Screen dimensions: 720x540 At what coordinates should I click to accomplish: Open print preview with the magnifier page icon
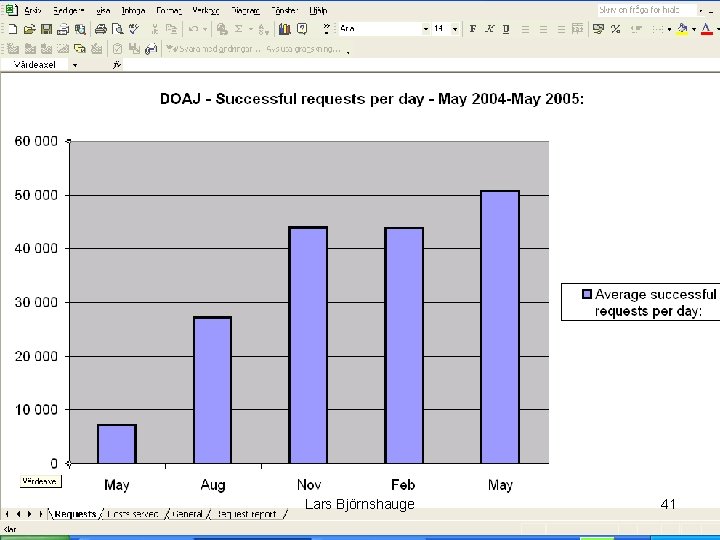coord(118,29)
